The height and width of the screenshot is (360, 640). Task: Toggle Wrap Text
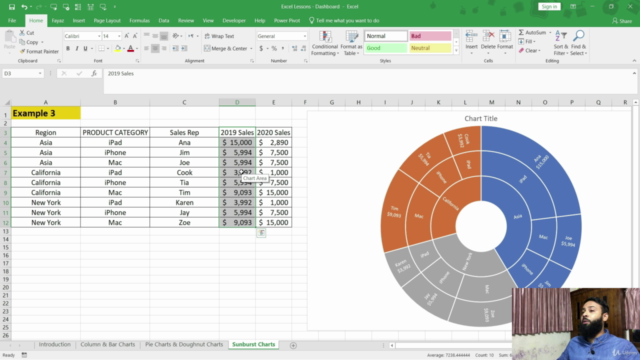[x=219, y=36]
